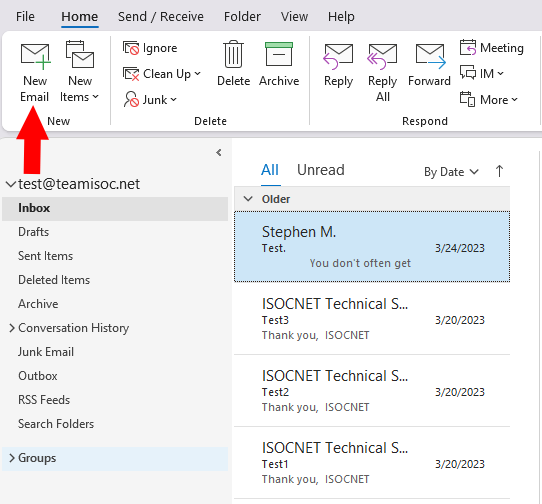Open the New Items menu
The width and height of the screenshot is (542, 504).
80,72
